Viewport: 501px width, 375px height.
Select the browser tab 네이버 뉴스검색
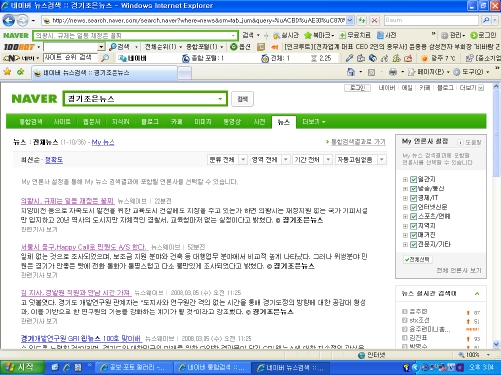click(x=104, y=73)
